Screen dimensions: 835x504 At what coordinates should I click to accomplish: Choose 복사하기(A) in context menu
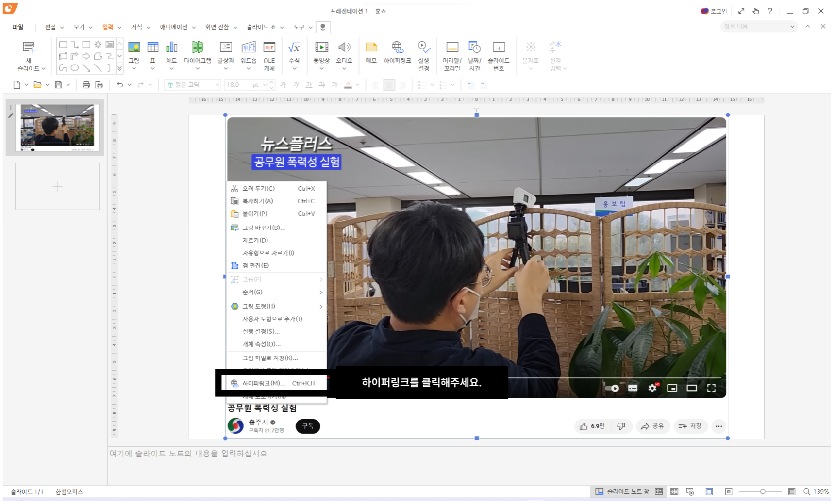click(x=276, y=201)
